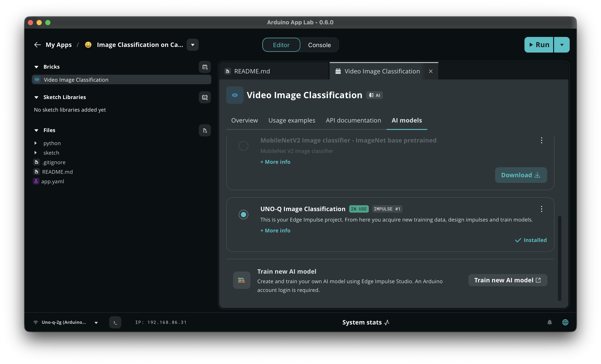Click the README.md file icon in Files
This screenshot has height=364, width=601.
click(36, 172)
